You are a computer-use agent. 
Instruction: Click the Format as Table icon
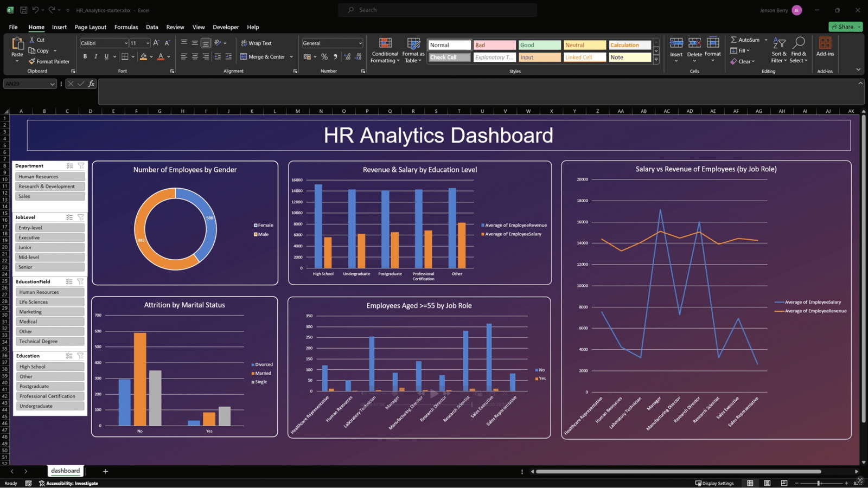pos(413,44)
